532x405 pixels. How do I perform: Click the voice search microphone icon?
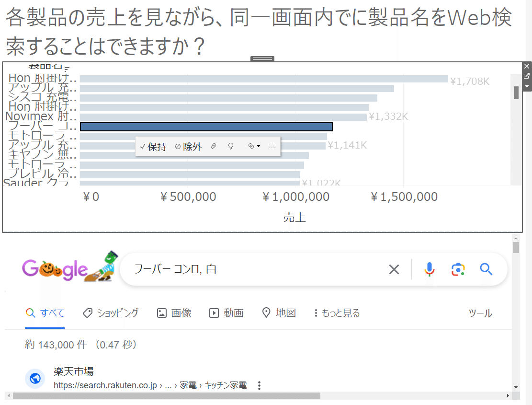click(429, 269)
